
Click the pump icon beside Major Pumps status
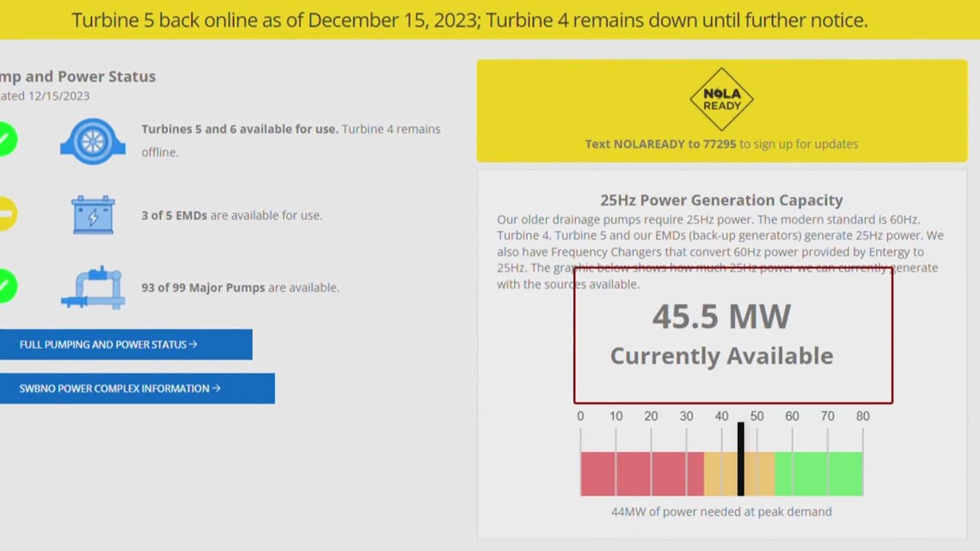(92, 287)
